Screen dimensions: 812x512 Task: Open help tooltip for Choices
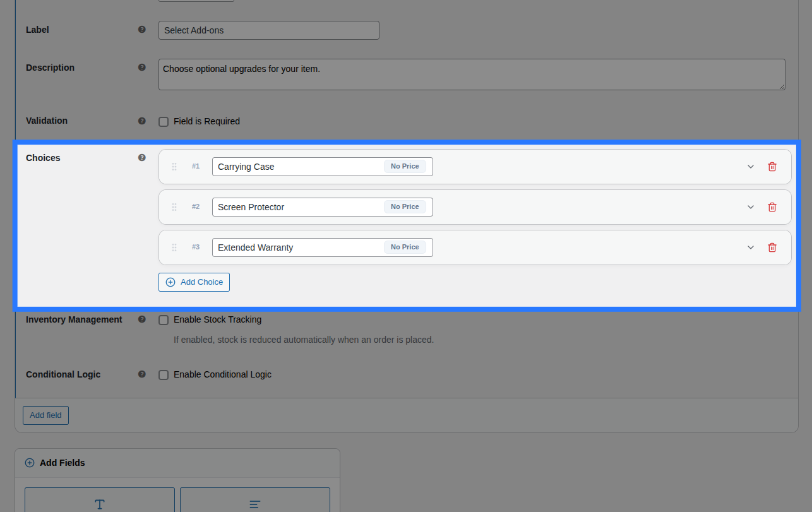point(142,158)
